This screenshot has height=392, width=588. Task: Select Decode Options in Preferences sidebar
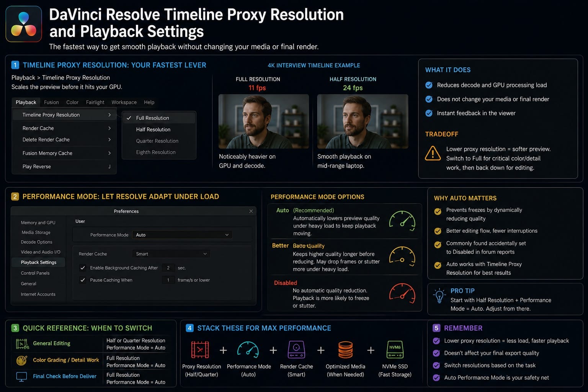point(36,242)
